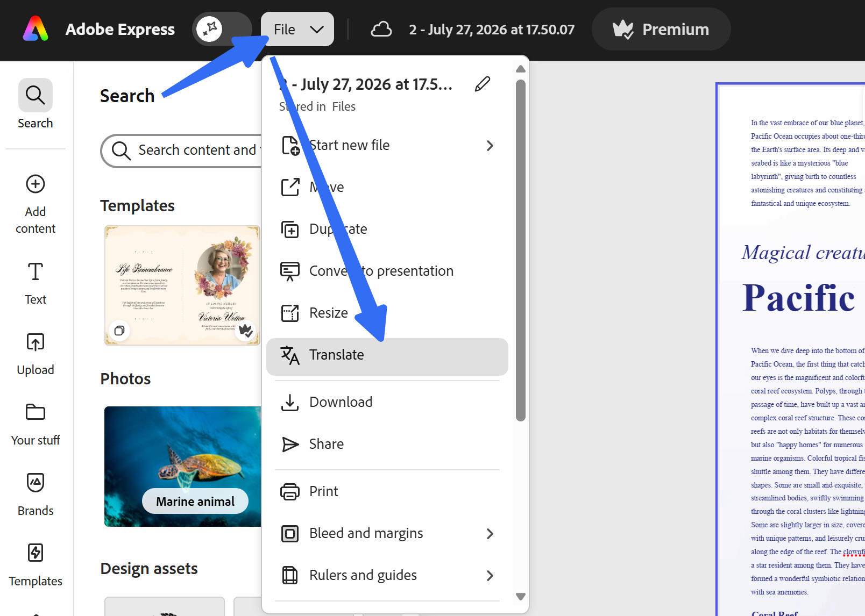The height and width of the screenshot is (616, 865).
Task: Expand Bleed and margins submenu arrow
Action: [490, 534]
